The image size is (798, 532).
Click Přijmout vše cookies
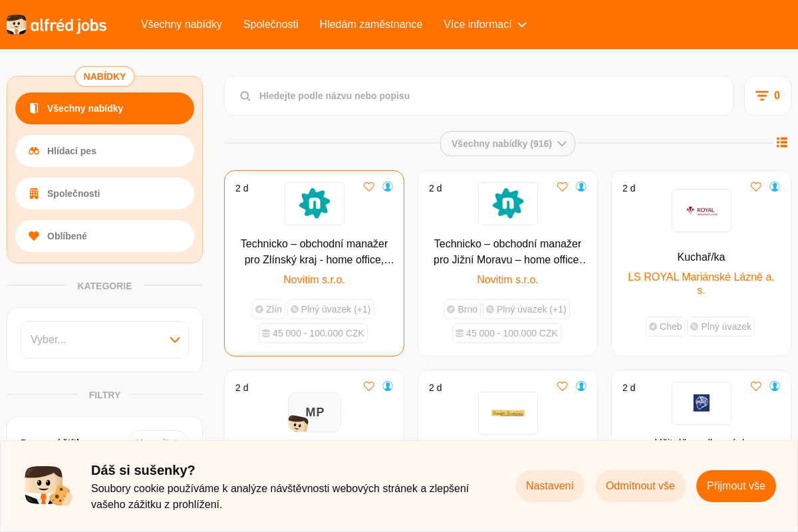pos(736,486)
